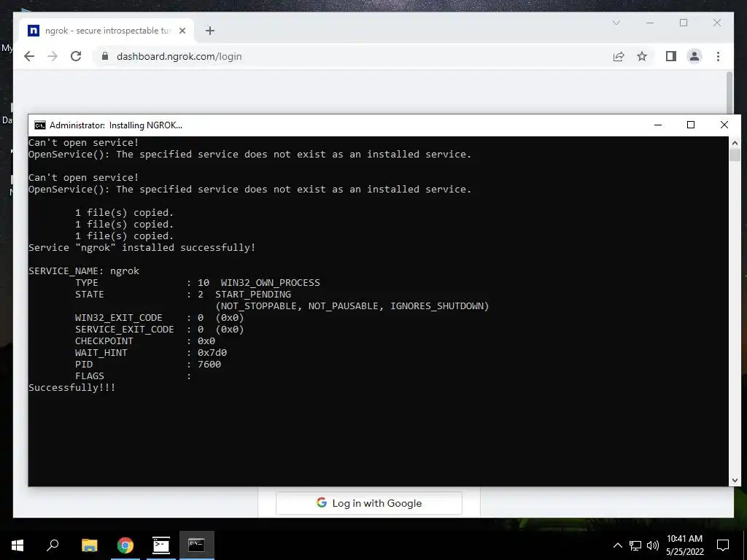
Task: Open Chrome three-dot menu
Action: pos(718,56)
